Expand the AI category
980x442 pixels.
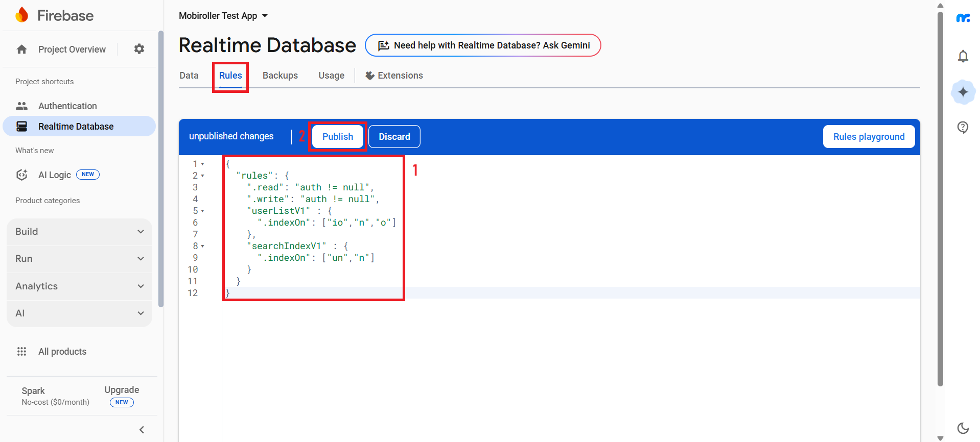pyautogui.click(x=79, y=313)
